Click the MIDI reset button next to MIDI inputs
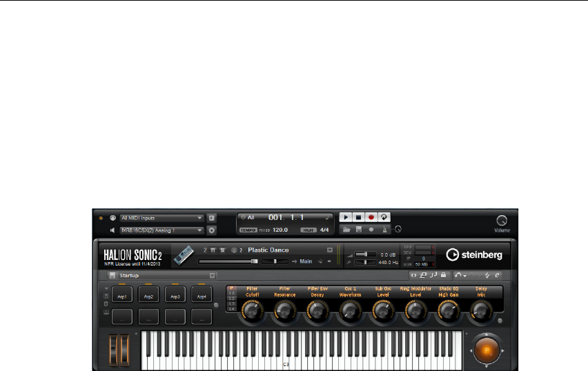This screenshot has height=371, width=588. 211,218
